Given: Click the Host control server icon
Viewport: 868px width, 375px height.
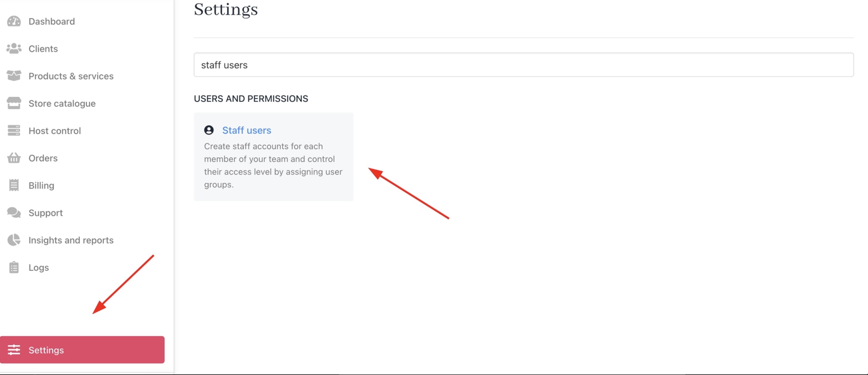Looking at the screenshot, I should pos(14,131).
